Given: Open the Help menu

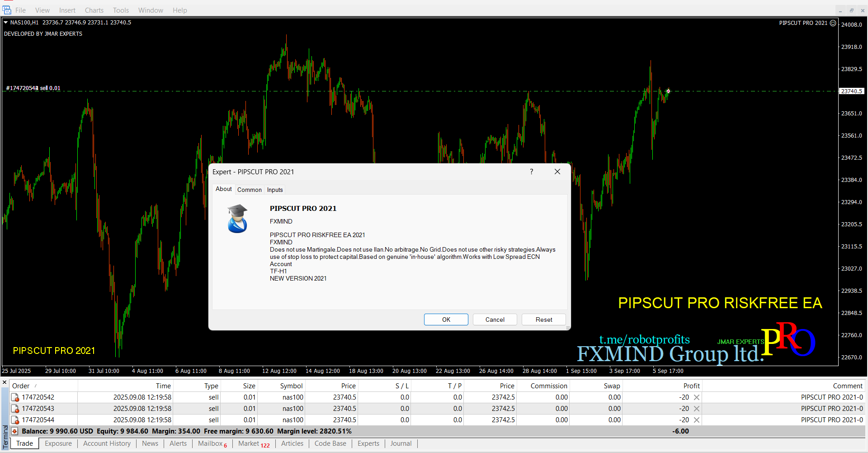Looking at the screenshot, I should [x=179, y=10].
